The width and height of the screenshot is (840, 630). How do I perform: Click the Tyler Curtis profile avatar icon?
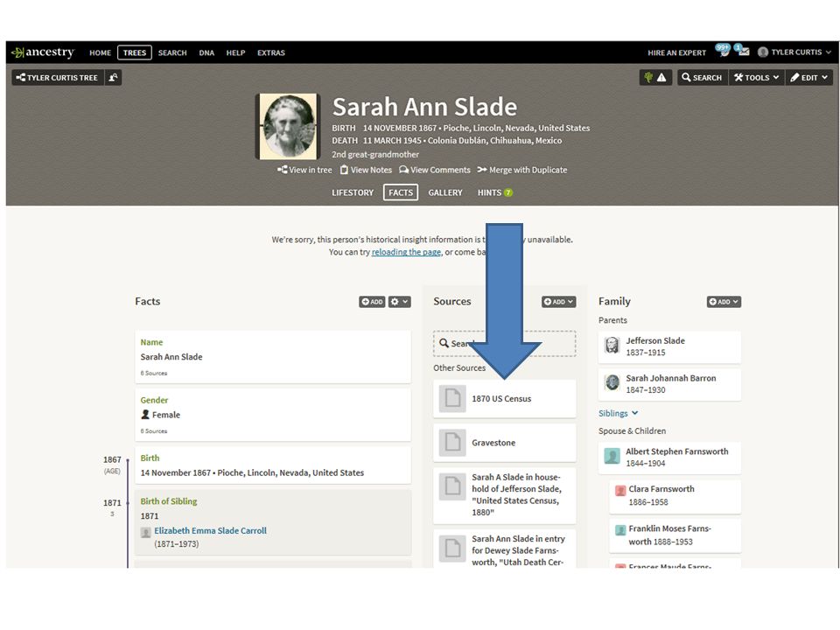(763, 52)
